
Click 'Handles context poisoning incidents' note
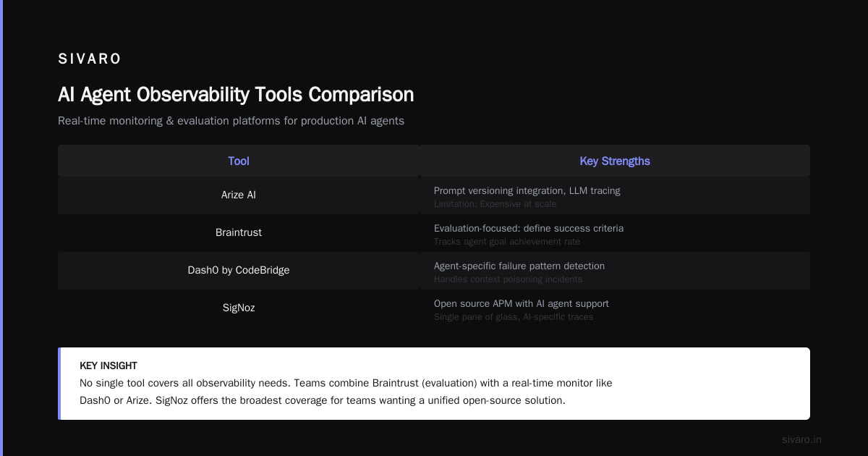(508, 279)
